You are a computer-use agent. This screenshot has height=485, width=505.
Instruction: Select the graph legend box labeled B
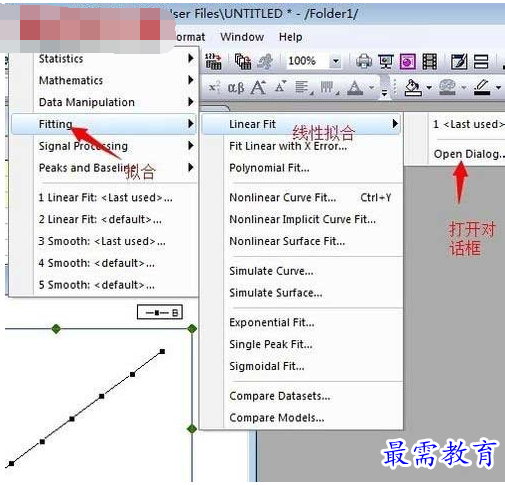[x=160, y=312]
